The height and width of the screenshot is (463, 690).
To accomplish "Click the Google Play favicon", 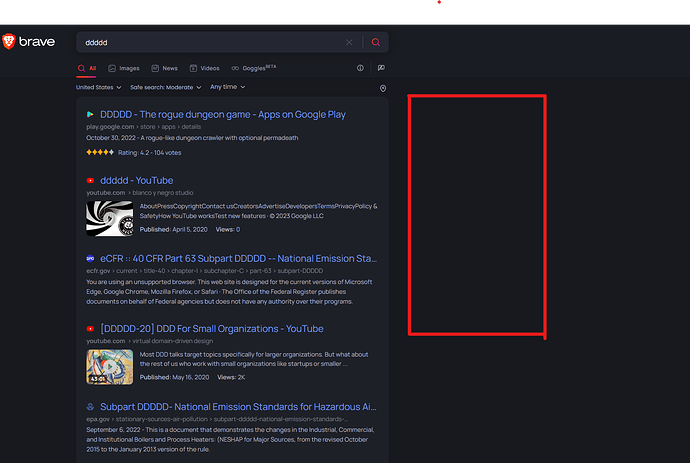I will point(90,114).
